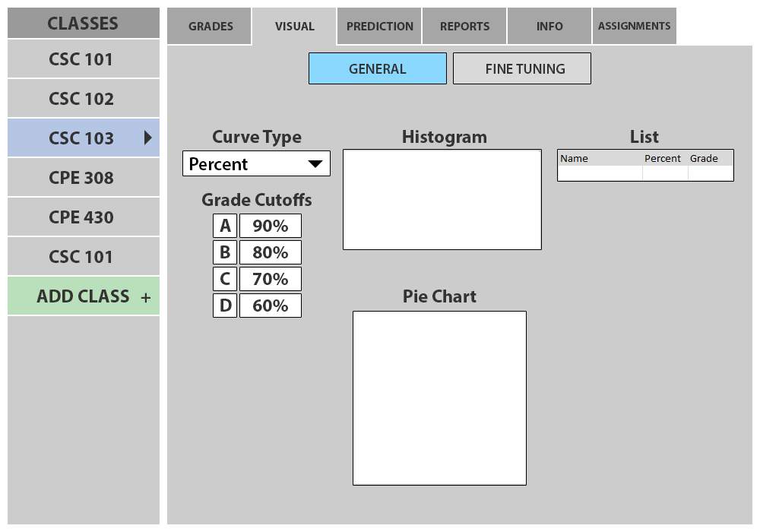Open the CPE 308 class

(81, 178)
